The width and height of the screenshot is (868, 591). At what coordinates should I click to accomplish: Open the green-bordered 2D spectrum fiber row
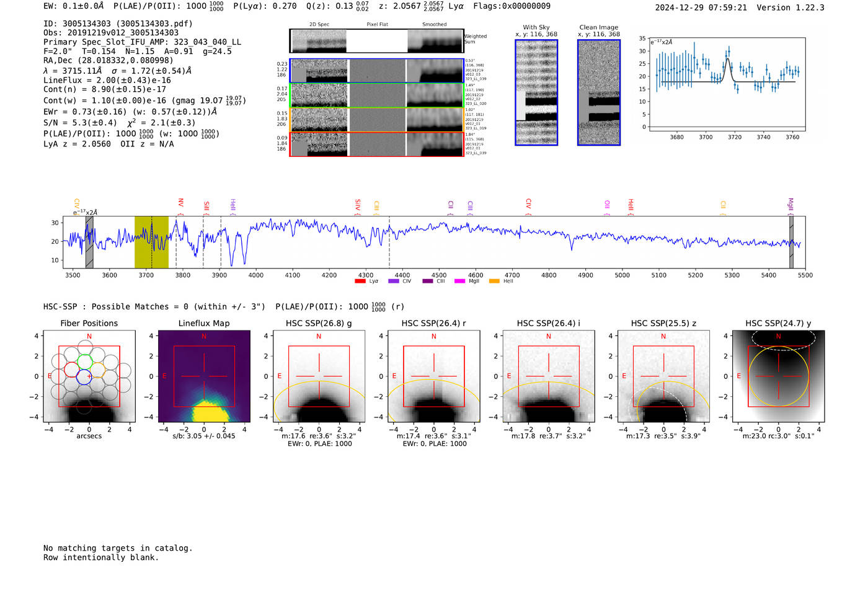pyautogui.click(x=376, y=96)
